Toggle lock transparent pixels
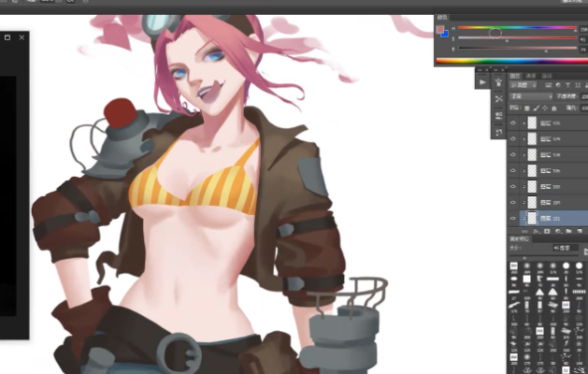Image resolution: width=588 pixels, height=374 pixels. pos(527,108)
